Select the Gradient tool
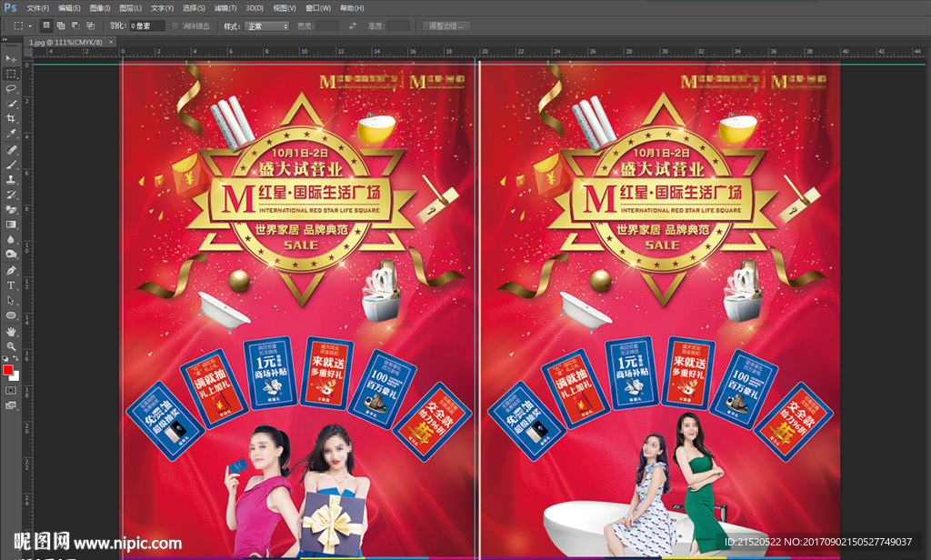The width and height of the screenshot is (931, 560). [11, 225]
